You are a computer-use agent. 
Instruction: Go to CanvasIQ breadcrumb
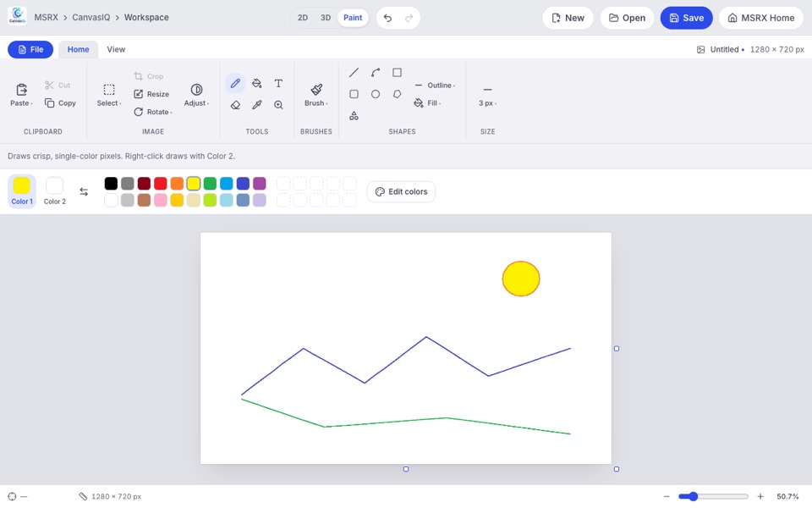(x=91, y=18)
